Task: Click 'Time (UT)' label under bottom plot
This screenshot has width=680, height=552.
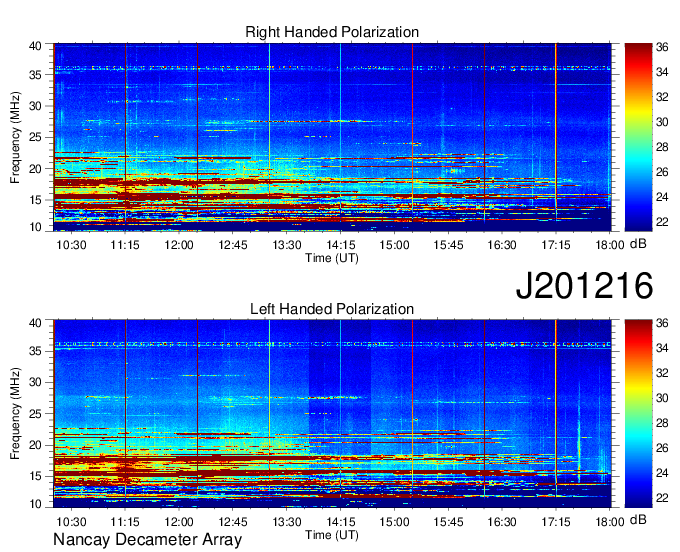Action: coord(332,535)
